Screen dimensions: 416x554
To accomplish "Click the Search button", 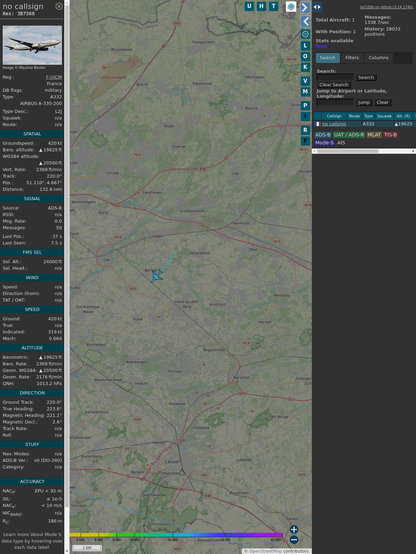I will click(366, 77).
